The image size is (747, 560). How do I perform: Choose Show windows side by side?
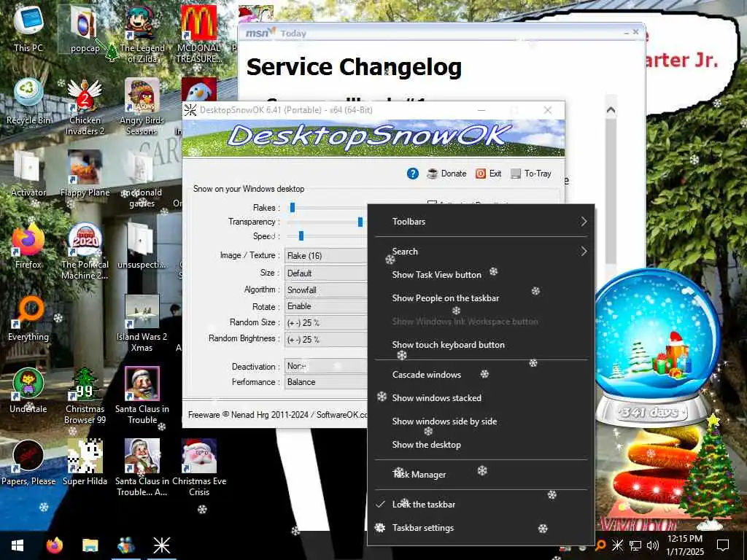(481, 421)
